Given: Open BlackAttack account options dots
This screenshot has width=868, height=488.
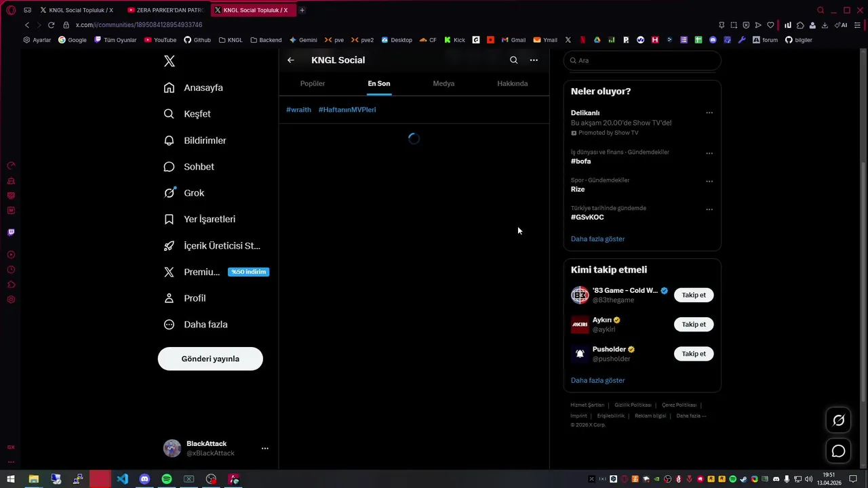Looking at the screenshot, I should pyautogui.click(x=265, y=448).
